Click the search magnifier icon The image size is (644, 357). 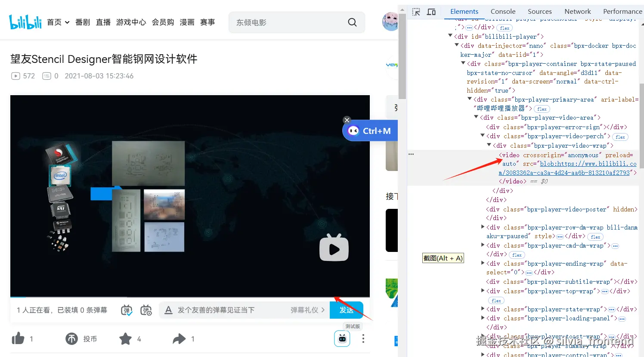(x=352, y=22)
